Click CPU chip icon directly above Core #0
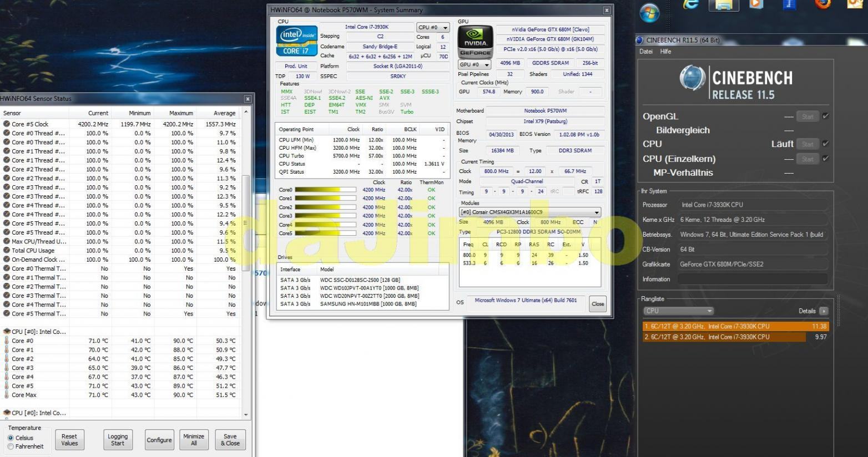The width and height of the screenshot is (868, 457). click(x=7, y=332)
